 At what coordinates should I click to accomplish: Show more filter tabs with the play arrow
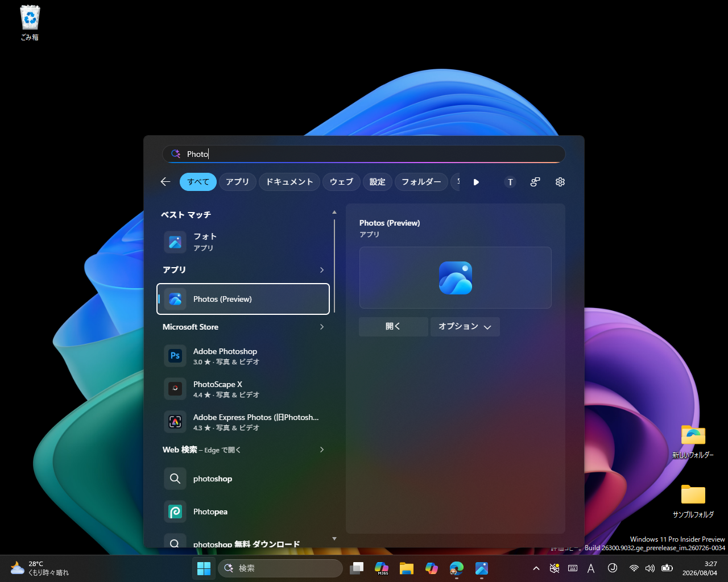pyautogui.click(x=476, y=182)
